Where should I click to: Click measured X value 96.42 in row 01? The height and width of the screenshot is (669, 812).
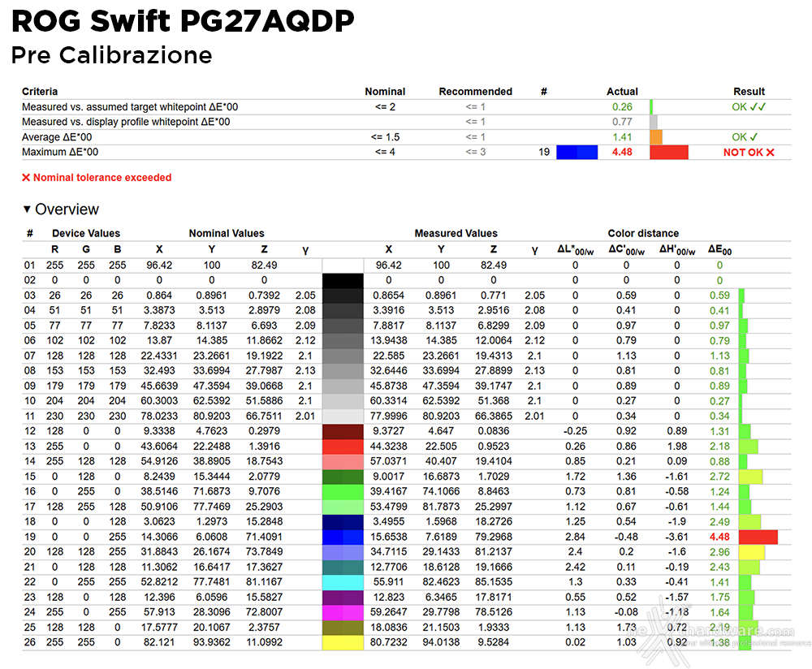pyautogui.click(x=388, y=265)
